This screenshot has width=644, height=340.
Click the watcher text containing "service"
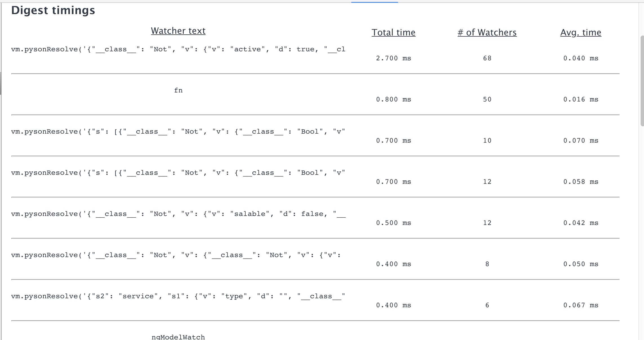click(x=178, y=296)
